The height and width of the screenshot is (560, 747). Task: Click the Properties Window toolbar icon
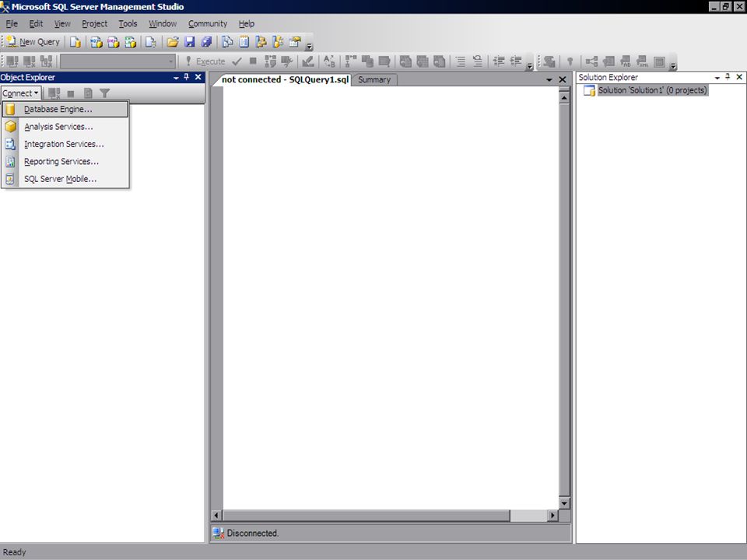[296, 42]
